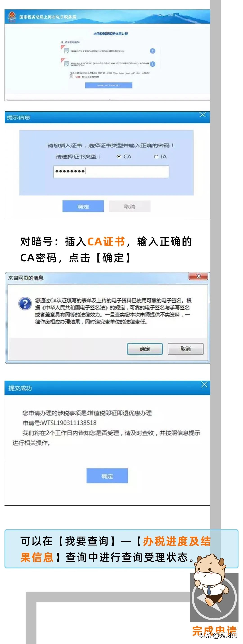Screen dimensions: 243x644
Task: Click the first attachment plus upload icon
Action: [x=153, y=51]
